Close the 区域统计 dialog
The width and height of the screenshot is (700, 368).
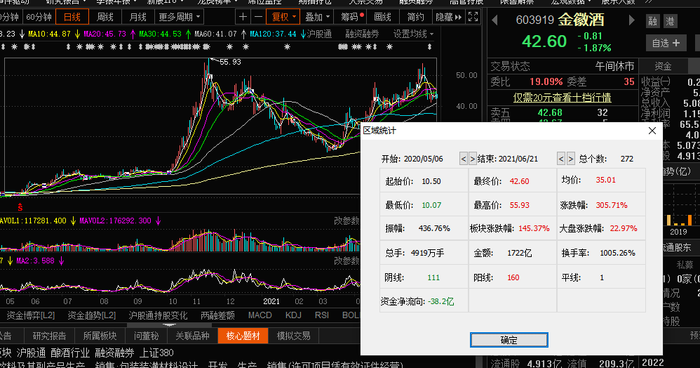coord(652,130)
